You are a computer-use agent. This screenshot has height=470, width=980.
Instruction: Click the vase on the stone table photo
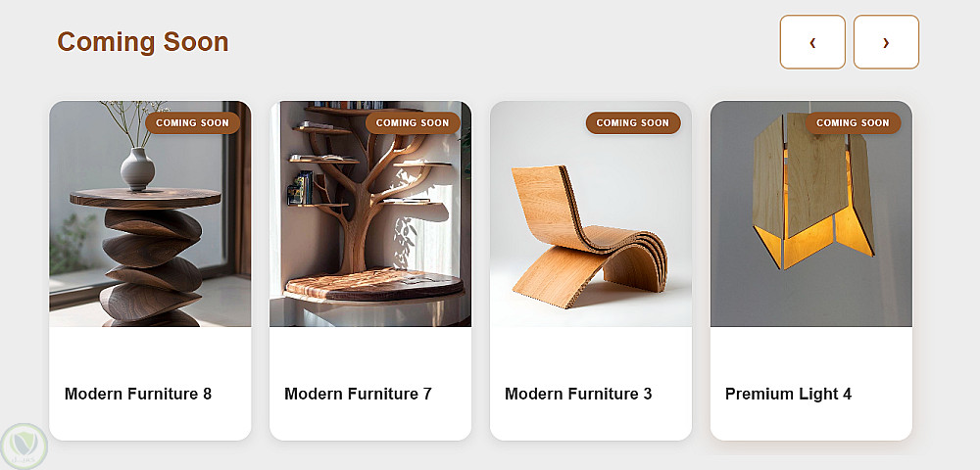coord(137,168)
